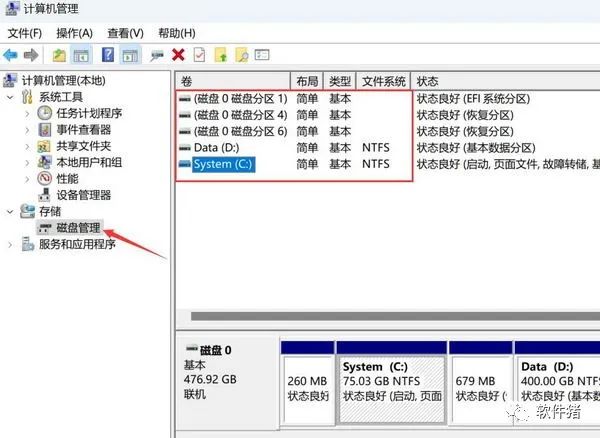Select 磁盘管理 in the tree
The height and width of the screenshot is (438, 600).
pyautogui.click(x=78, y=228)
